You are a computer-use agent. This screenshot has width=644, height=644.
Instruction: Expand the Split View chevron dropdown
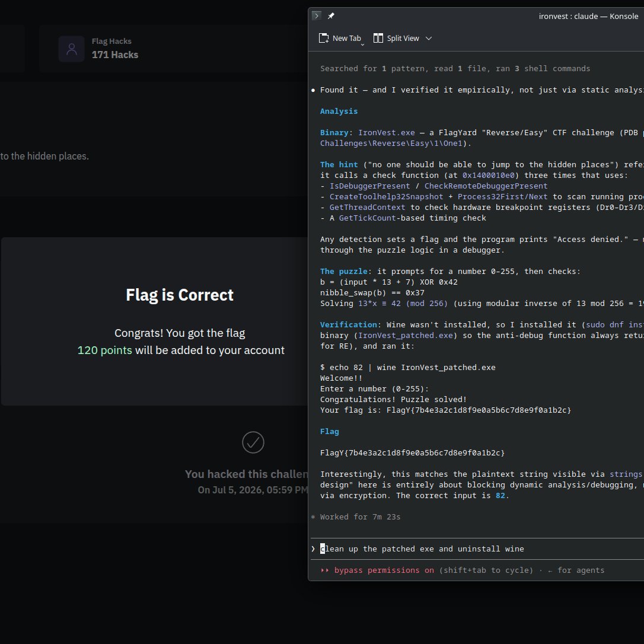(x=429, y=38)
